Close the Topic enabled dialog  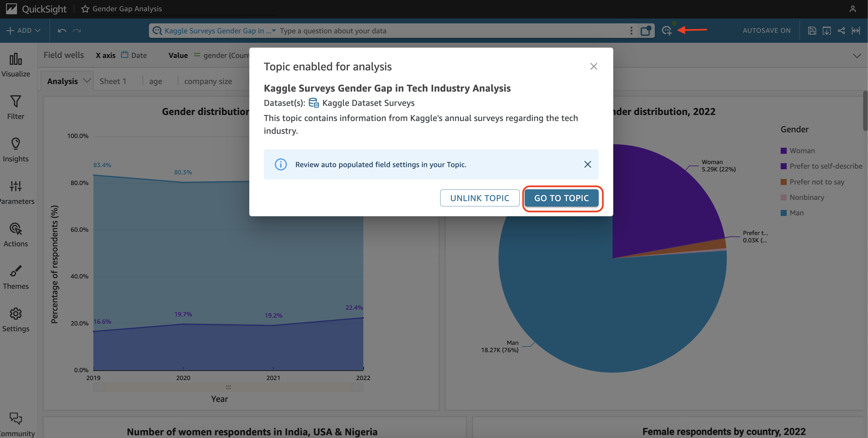pyautogui.click(x=594, y=66)
